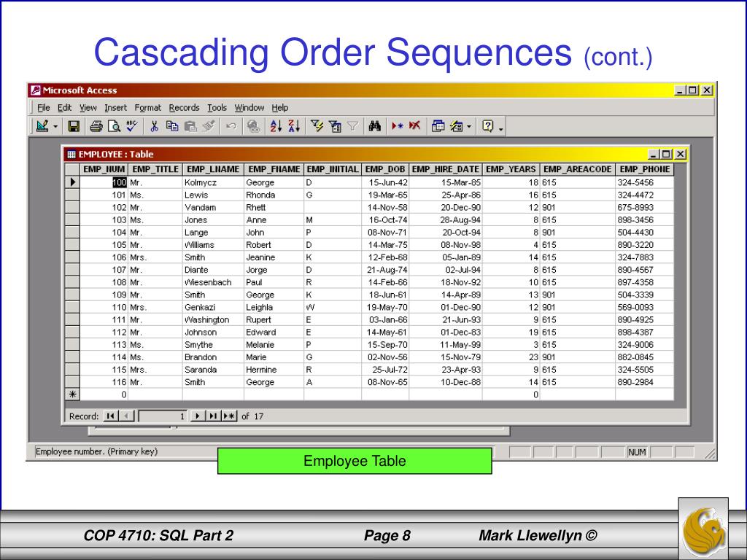Click the birth date '19-May-70'

[385, 307]
